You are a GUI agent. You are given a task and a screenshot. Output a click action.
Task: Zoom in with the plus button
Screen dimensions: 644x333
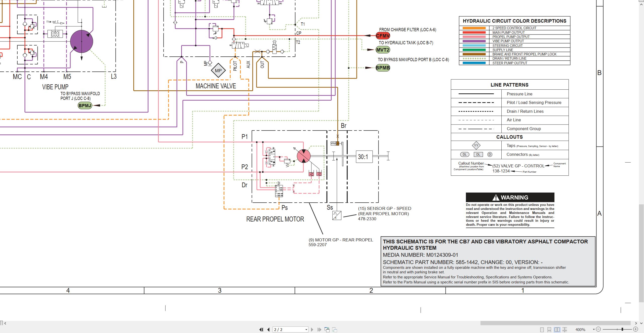point(635,329)
